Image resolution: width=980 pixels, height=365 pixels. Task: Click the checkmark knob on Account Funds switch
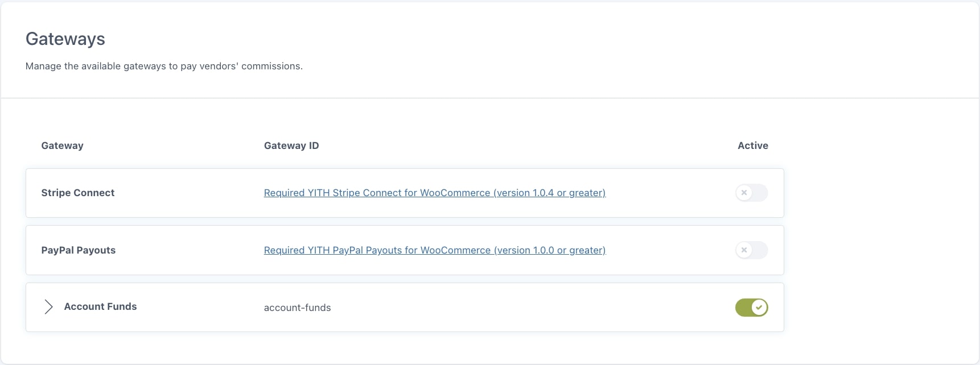(759, 308)
